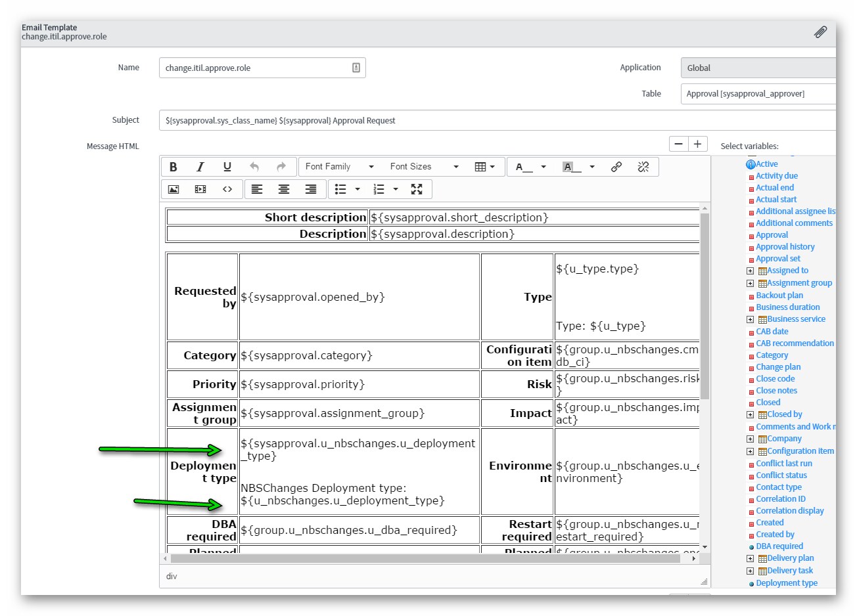
Task: Apply the background color button
Action: (x=572, y=167)
